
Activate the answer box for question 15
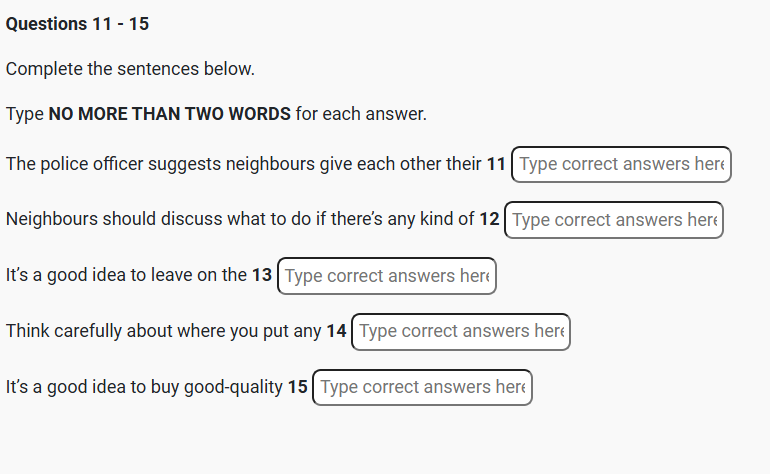click(x=422, y=387)
